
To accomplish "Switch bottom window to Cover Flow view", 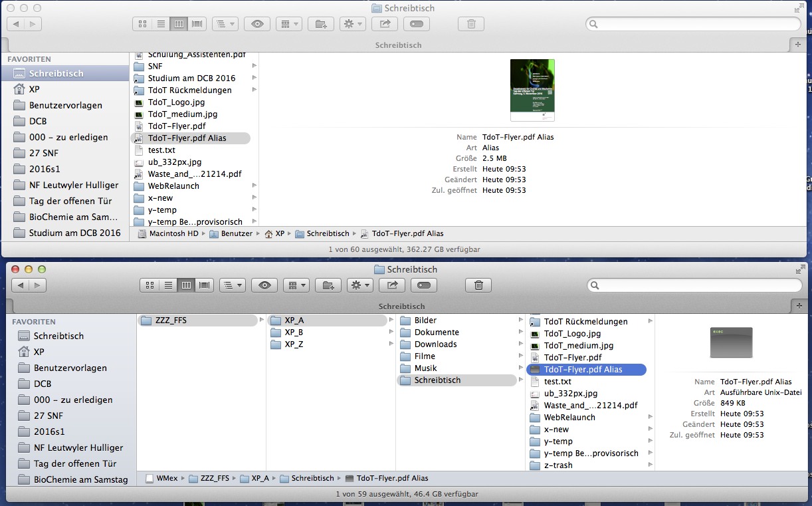I will (205, 285).
